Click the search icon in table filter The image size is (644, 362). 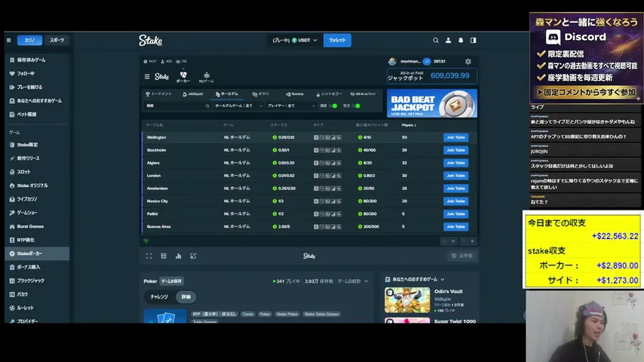(x=208, y=106)
